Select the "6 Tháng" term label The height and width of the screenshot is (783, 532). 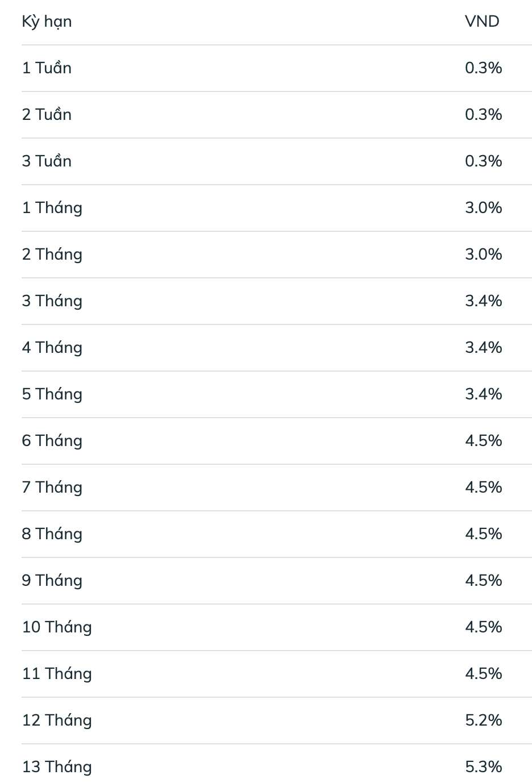[52, 441]
